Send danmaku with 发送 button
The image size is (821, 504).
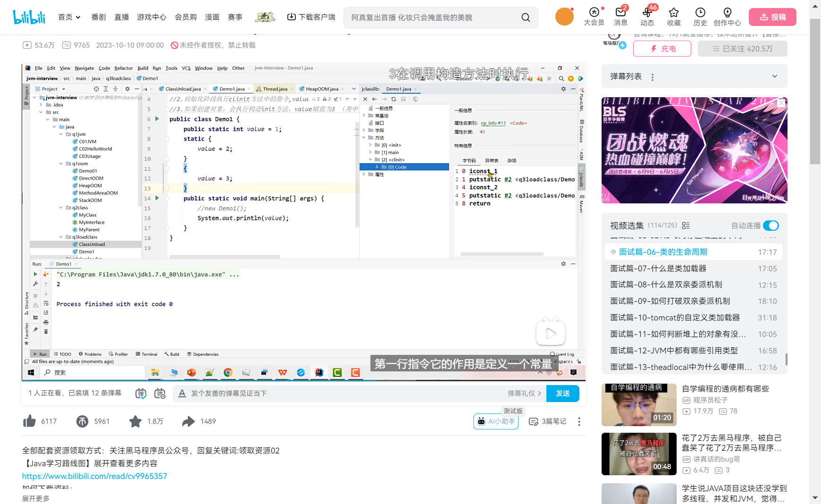coord(563,393)
